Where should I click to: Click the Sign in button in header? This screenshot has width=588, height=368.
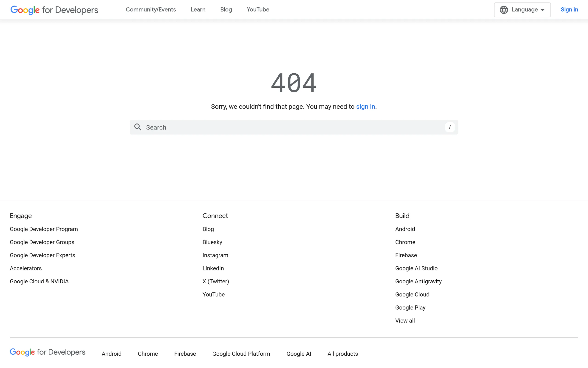tap(569, 9)
